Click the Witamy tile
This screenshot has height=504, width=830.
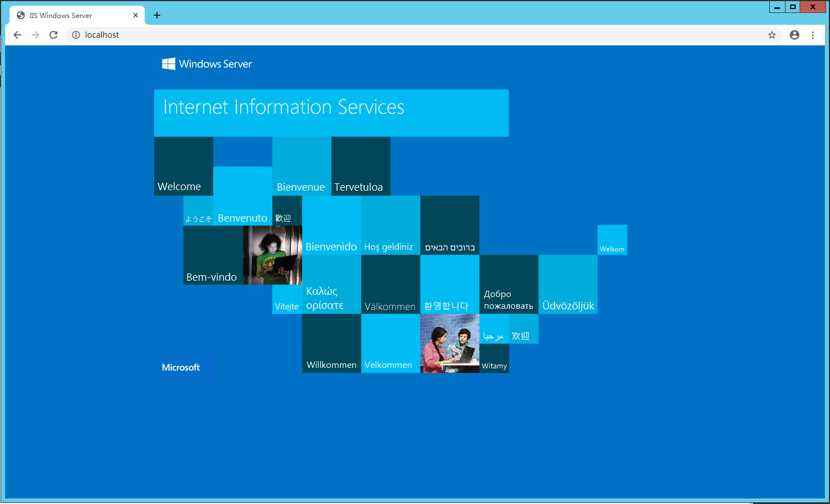pyautogui.click(x=494, y=358)
